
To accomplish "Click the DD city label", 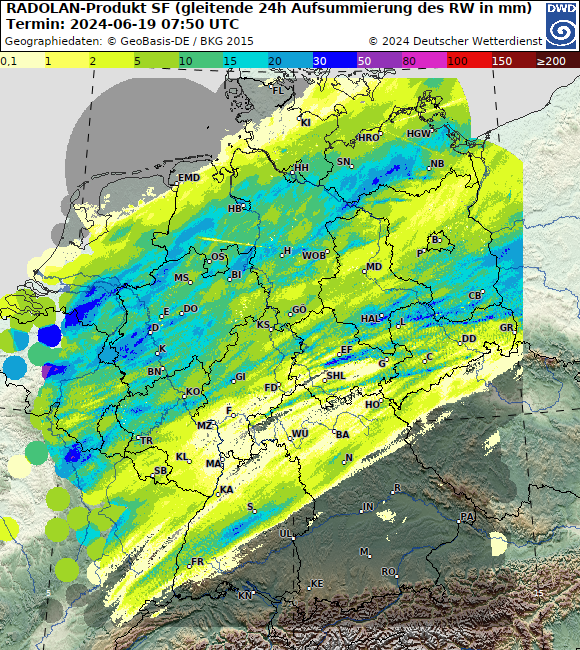I will (x=469, y=339).
